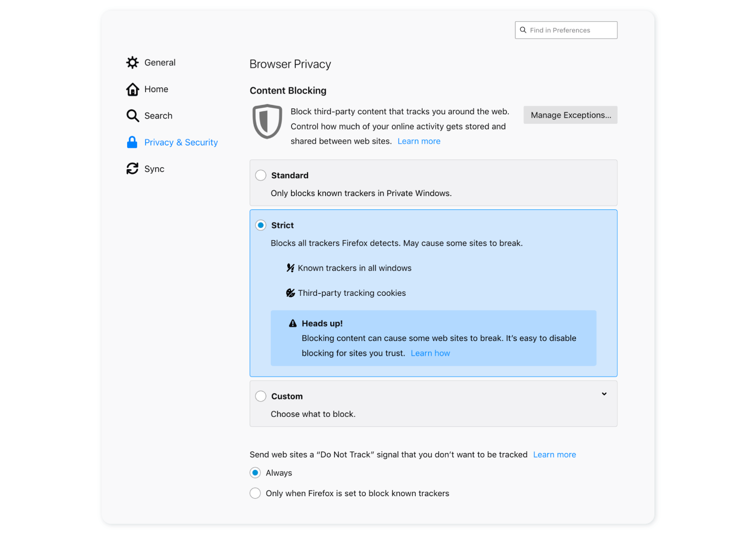The width and height of the screenshot is (756, 534).
Task: Click 'Choose what to block.' text
Action: pos(313,414)
